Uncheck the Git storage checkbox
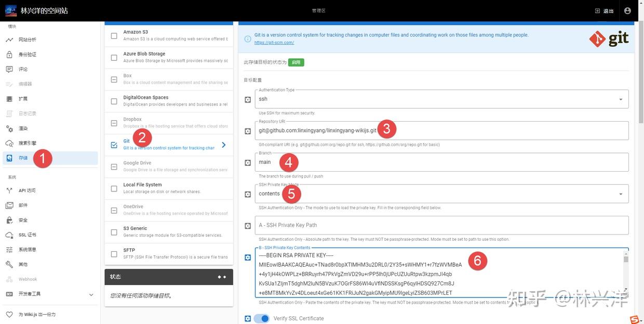 (114, 145)
